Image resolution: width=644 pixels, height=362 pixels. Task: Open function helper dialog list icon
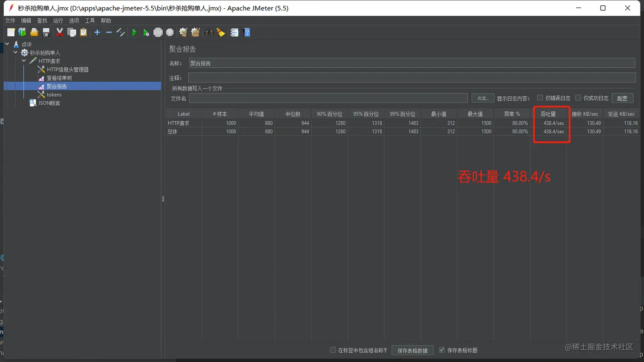coord(234,32)
